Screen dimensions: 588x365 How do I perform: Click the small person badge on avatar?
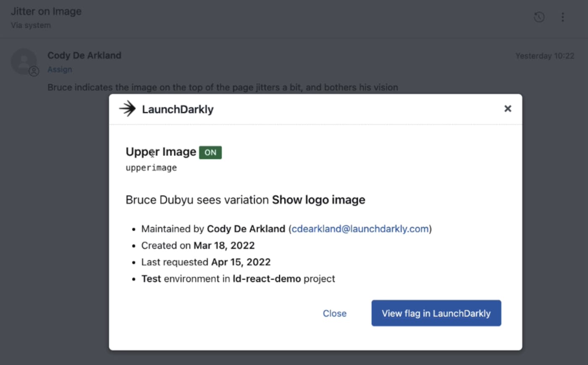(34, 71)
